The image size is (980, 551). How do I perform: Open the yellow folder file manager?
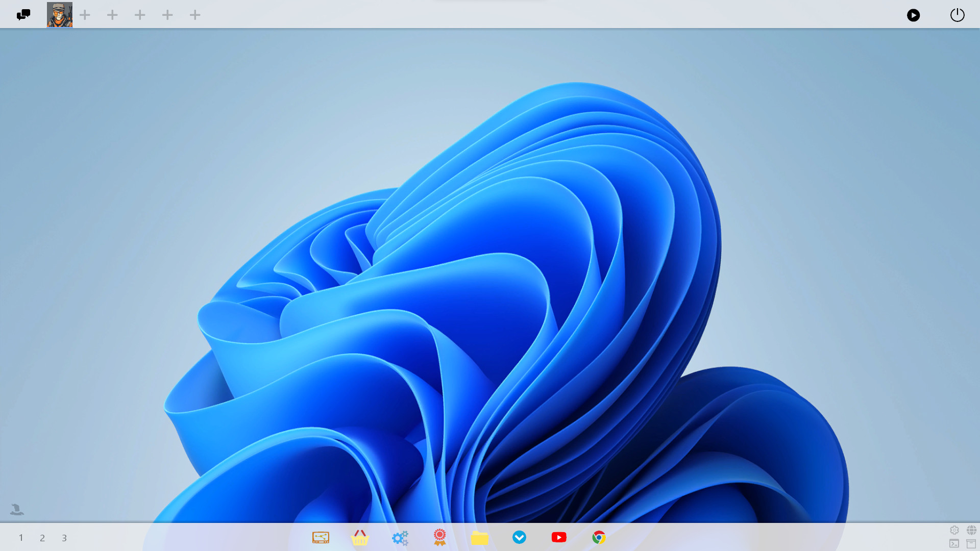tap(480, 537)
